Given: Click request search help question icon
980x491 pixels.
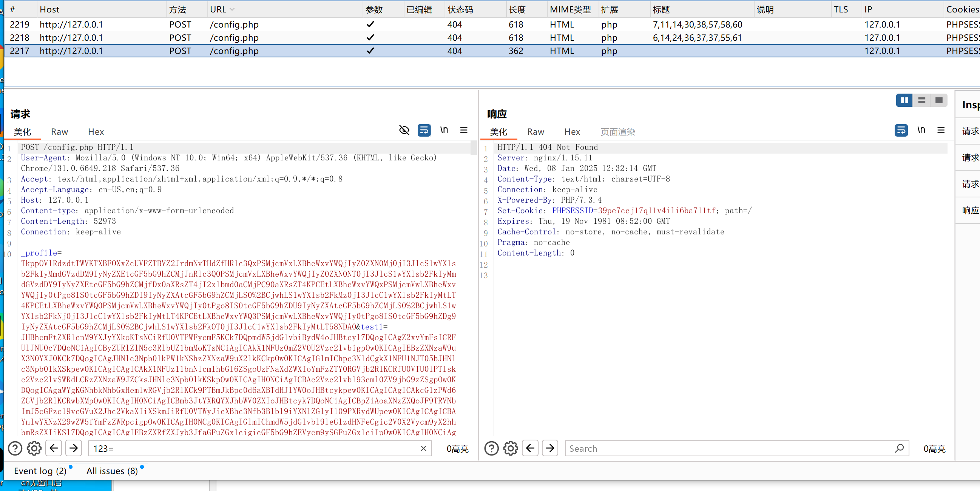Looking at the screenshot, I should (15, 448).
